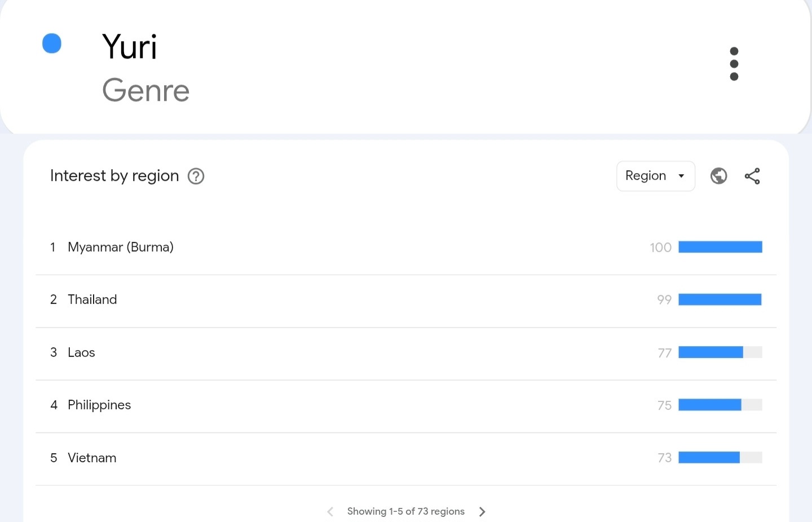812x522 pixels.
Task: Click the blue color dot for Yuri
Action: pos(52,43)
